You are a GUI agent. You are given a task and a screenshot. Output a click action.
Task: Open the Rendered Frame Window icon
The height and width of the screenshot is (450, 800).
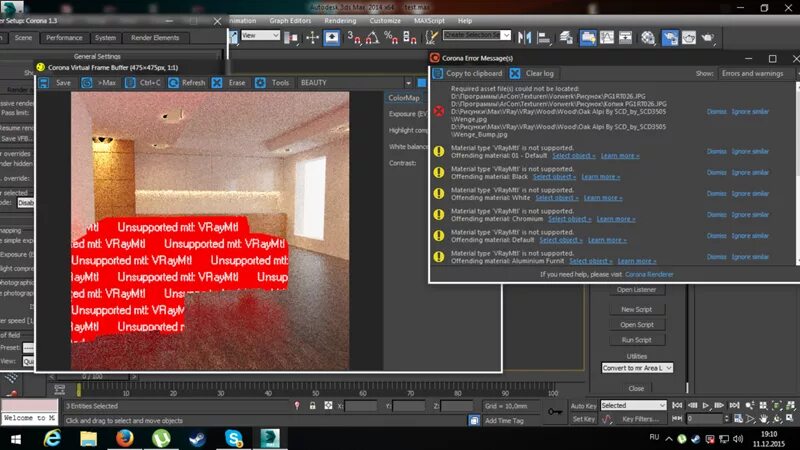(689, 37)
